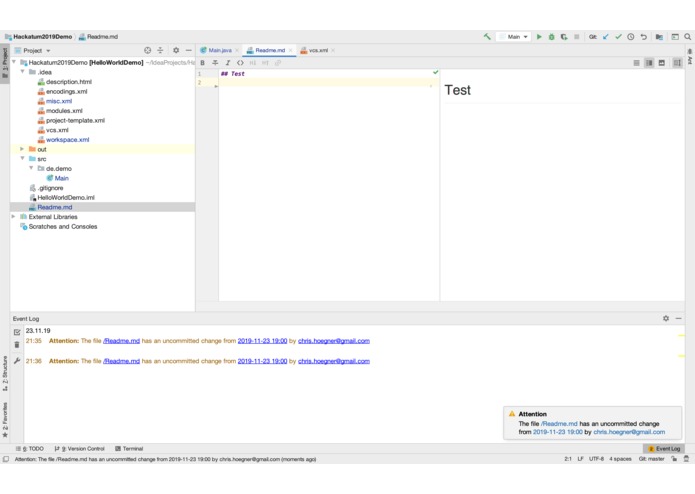Viewport: 695px width, 494px height.
Task: Mark all Event Log notifications as read
Action: 17,332
